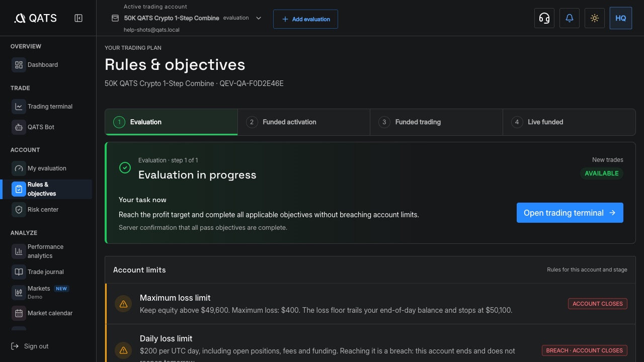The width and height of the screenshot is (644, 362).
Task: Click the help-shots@qats.local email text
Action: pos(151,30)
